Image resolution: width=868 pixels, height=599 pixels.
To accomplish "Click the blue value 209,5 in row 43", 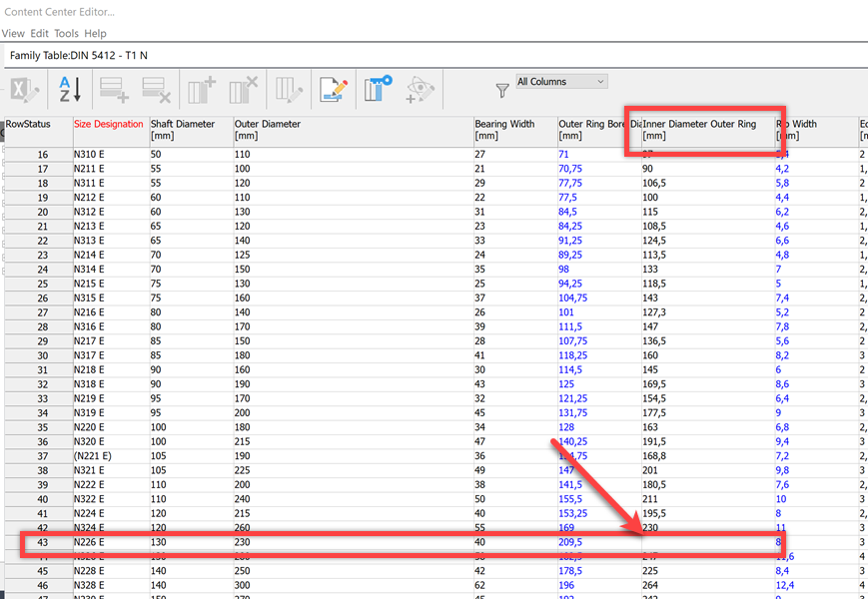I will pos(568,542).
